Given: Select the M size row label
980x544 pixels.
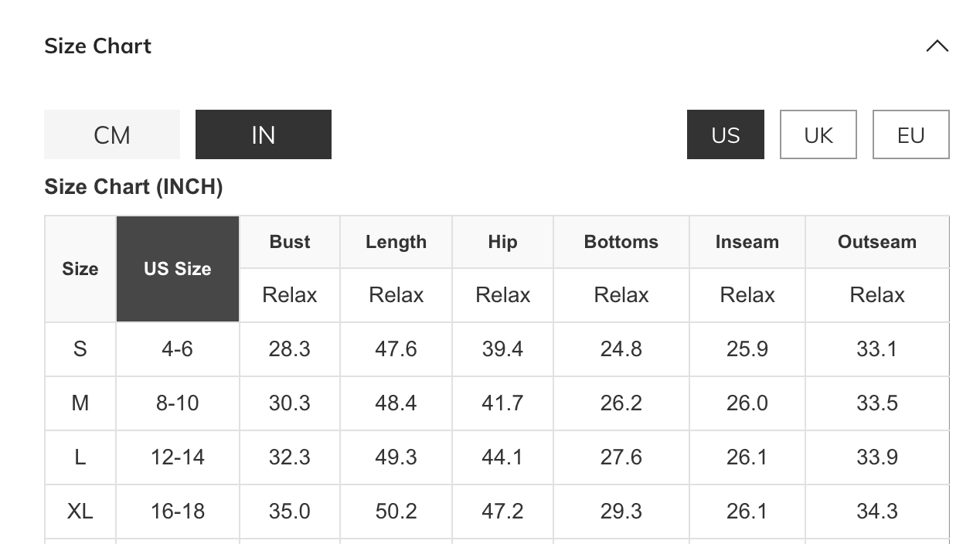Looking at the screenshot, I should [80, 403].
